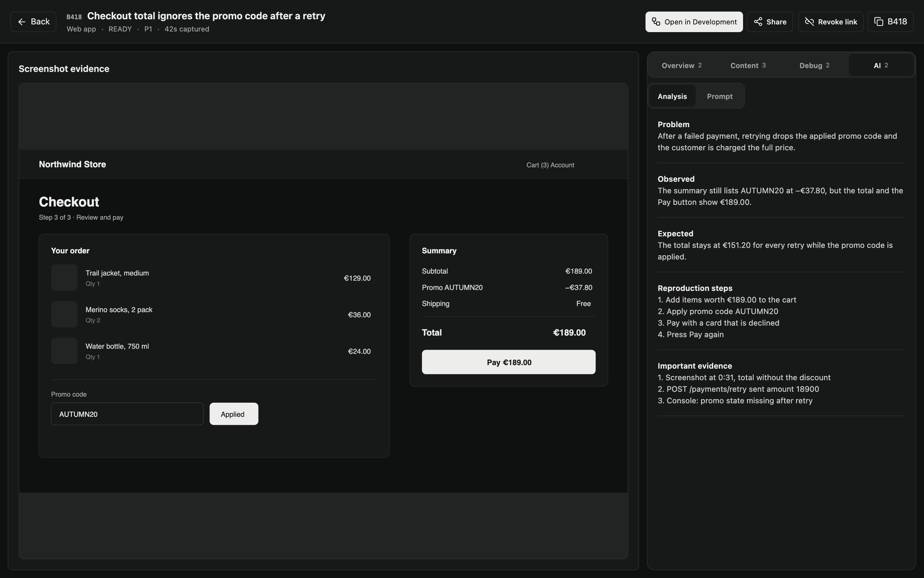Click the '42s captured' header label
Viewport: 924px width, 578px height.
point(187,29)
